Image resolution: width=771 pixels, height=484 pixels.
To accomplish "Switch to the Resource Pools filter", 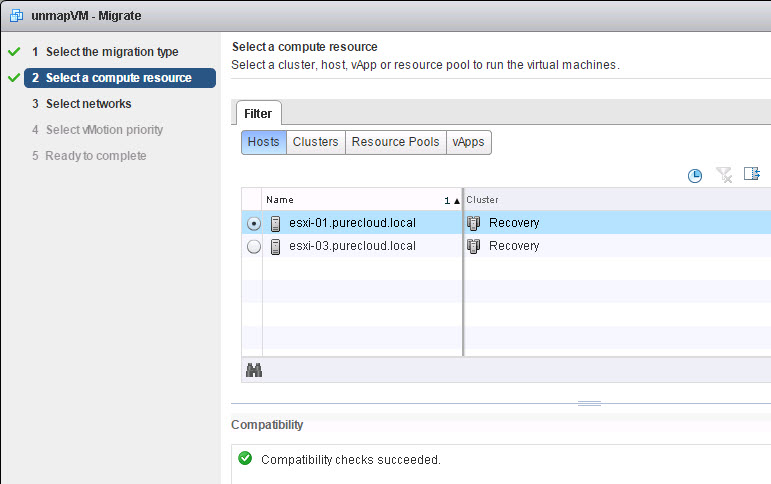I will tap(395, 142).
